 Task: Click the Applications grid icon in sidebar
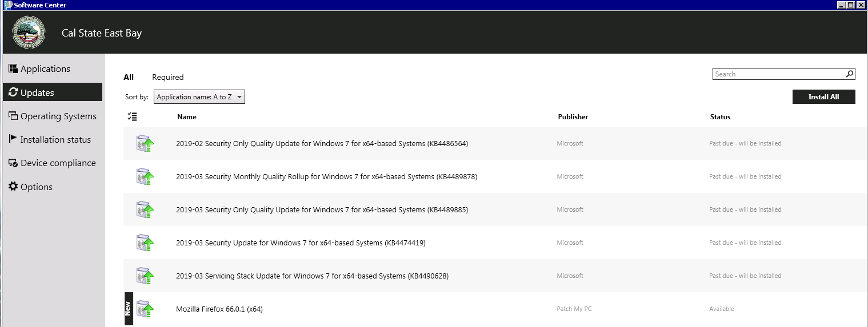[x=13, y=68]
